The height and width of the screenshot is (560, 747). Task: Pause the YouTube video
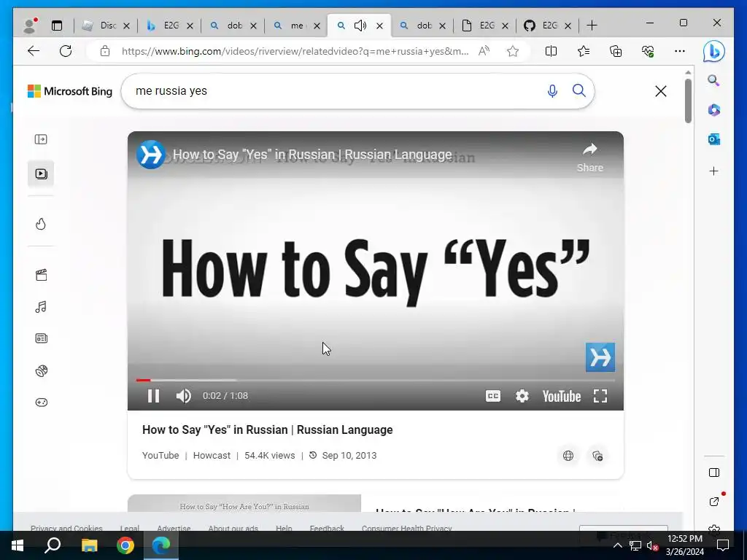pos(153,396)
